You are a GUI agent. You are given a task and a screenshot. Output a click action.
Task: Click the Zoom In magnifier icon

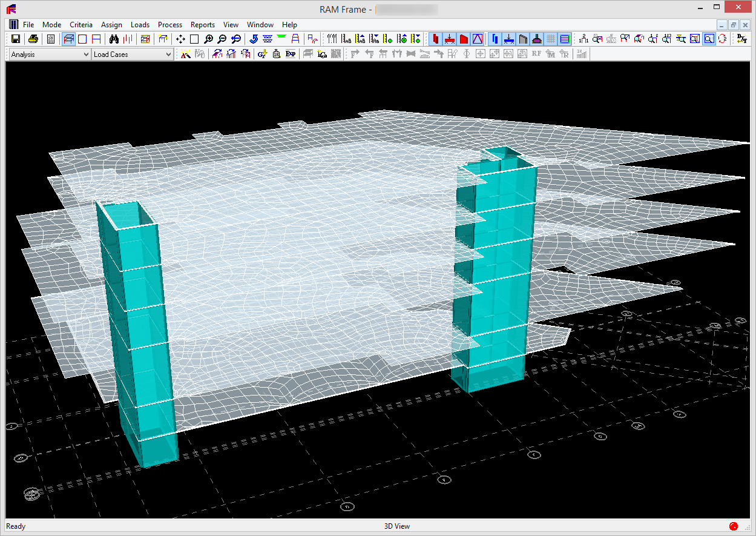pyautogui.click(x=209, y=39)
